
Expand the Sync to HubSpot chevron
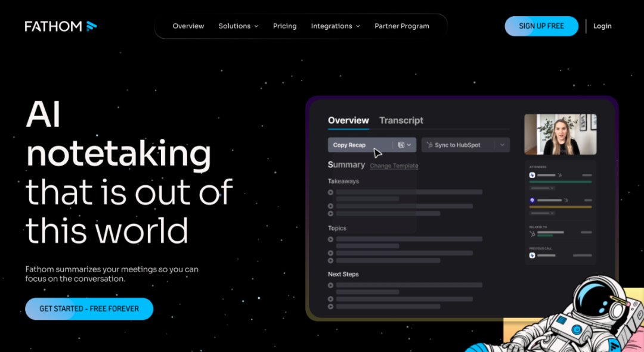click(x=502, y=145)
